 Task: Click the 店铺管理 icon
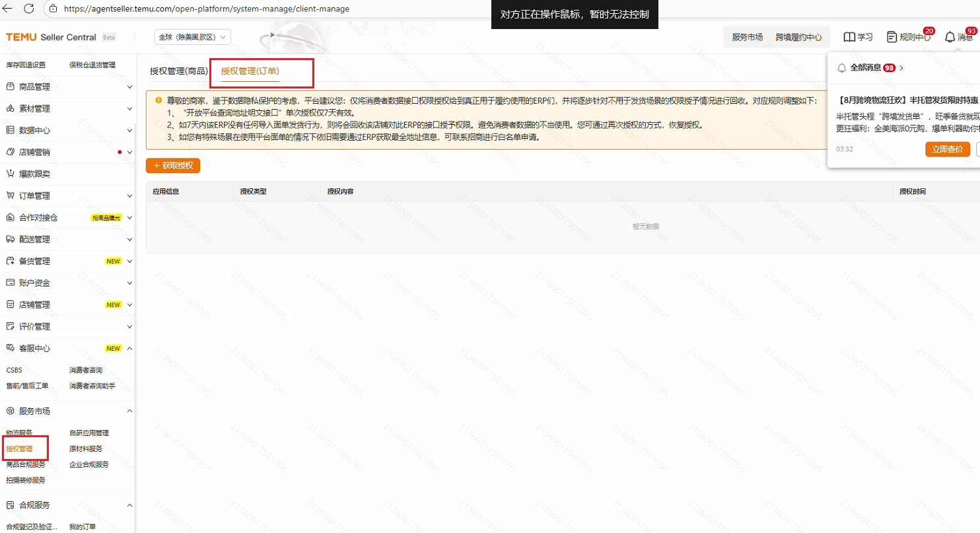pyautogui.click(x=11, y=304)
